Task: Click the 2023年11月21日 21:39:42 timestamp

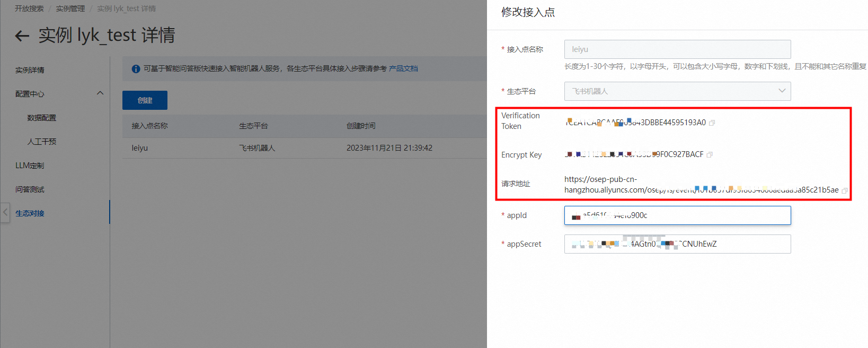Action: (x=389, y=148)
